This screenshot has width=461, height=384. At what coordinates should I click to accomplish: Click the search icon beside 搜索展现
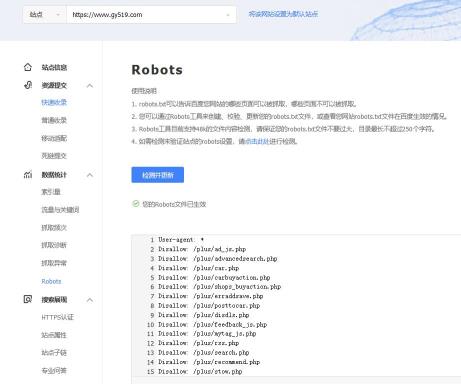coord(28,299)
